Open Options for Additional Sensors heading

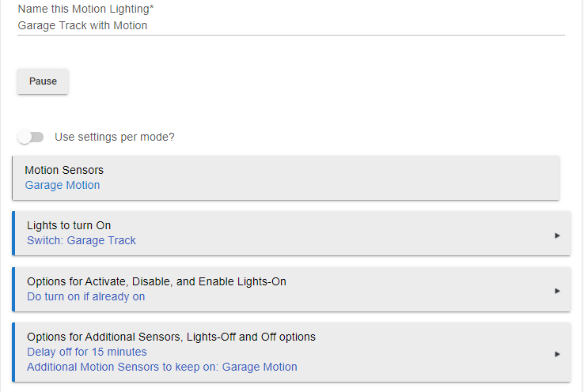(171, 337)
